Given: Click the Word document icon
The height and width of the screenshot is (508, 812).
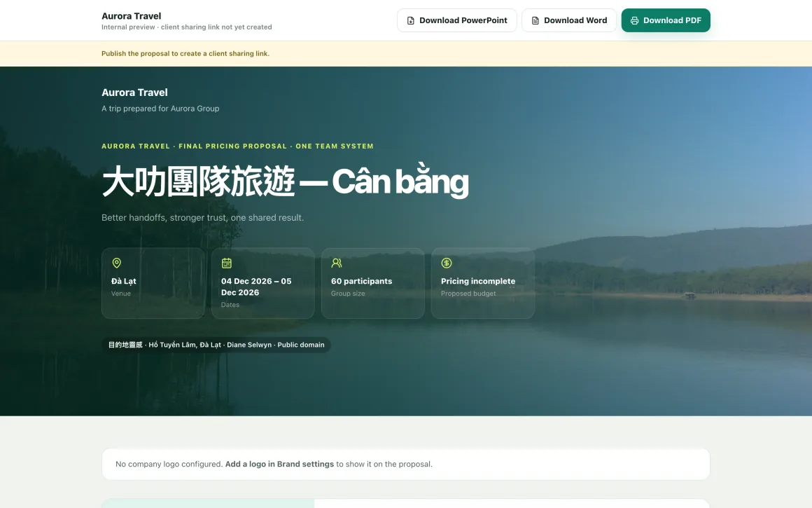Looking at the screenshot, I should (535, 21).
